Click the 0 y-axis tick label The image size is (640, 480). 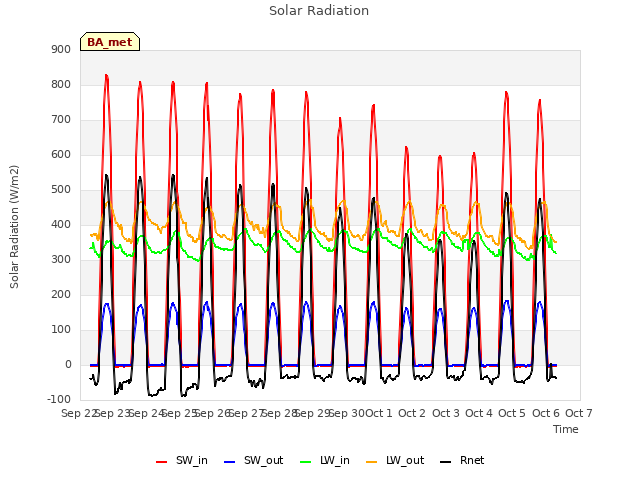coord(68,365)
